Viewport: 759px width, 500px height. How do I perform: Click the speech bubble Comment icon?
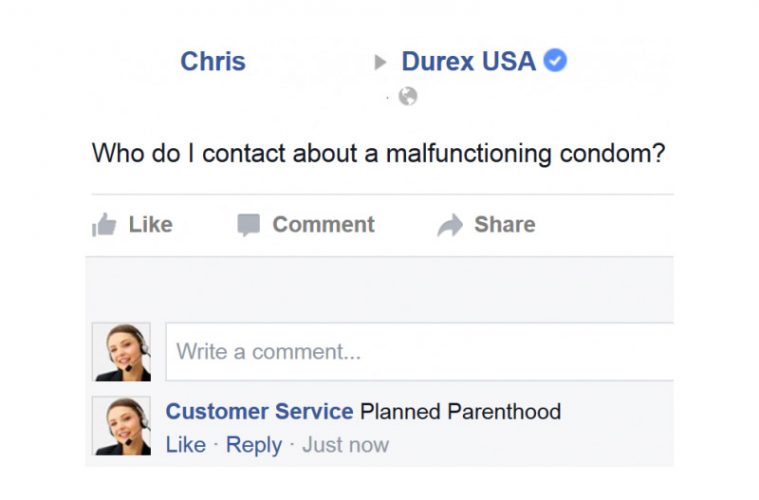coord(249,225)
